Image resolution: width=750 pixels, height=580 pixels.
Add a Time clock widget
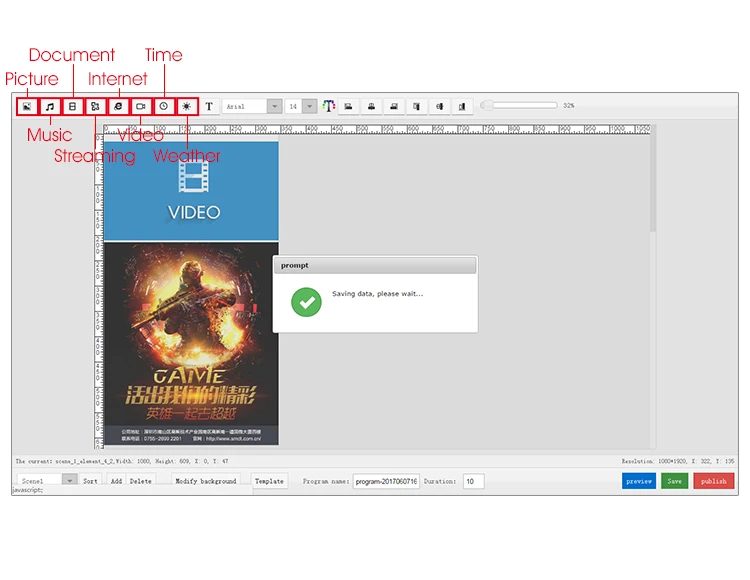[164, 106]
